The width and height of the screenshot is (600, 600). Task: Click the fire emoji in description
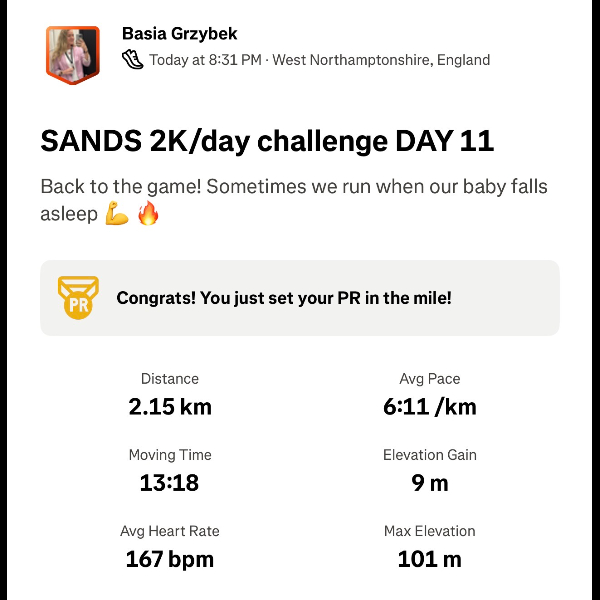pyautogui.click(x=148, y=213)
